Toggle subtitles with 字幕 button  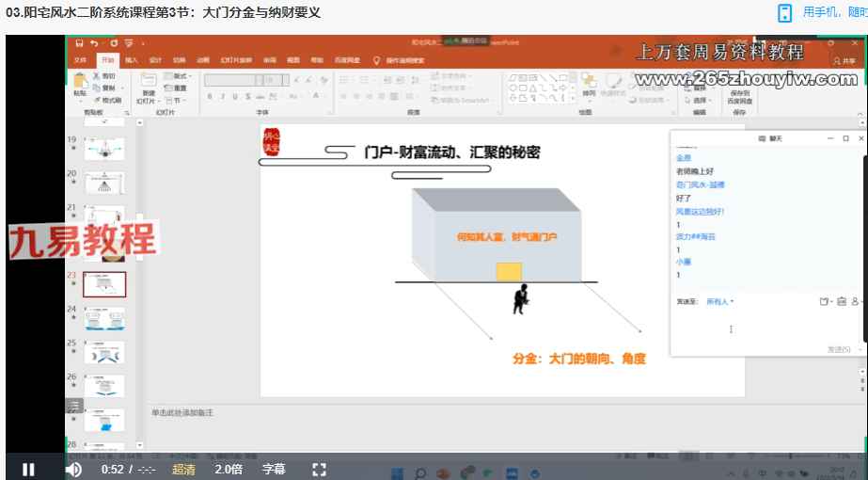pyautogui.click(x=273, y=469)
